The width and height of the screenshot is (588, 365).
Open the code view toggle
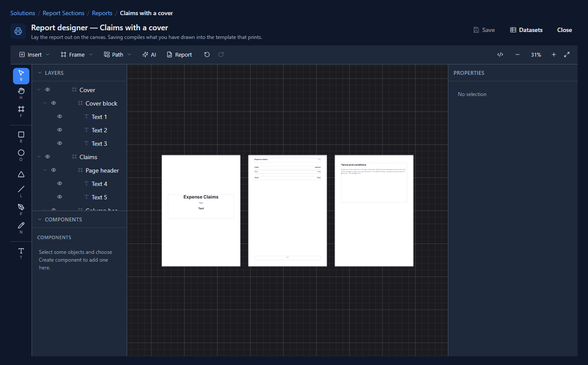[500, 54]
